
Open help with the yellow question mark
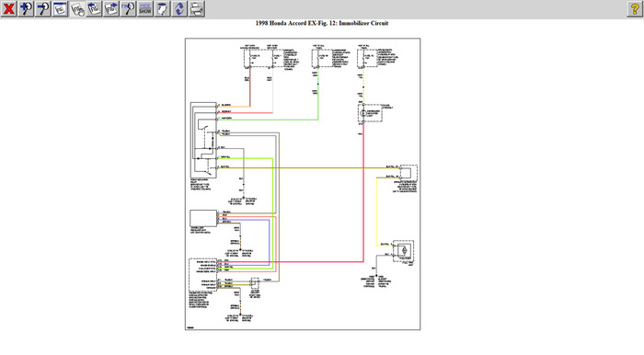(635, 8)
